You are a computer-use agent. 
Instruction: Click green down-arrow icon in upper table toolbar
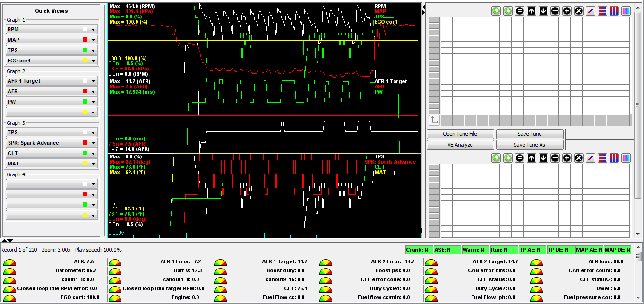[508, 11]
